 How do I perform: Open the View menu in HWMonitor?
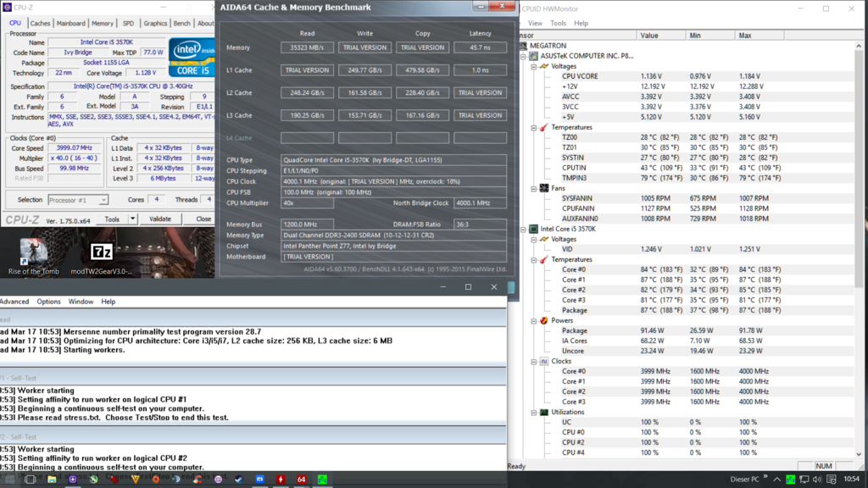tap(535, 23)
